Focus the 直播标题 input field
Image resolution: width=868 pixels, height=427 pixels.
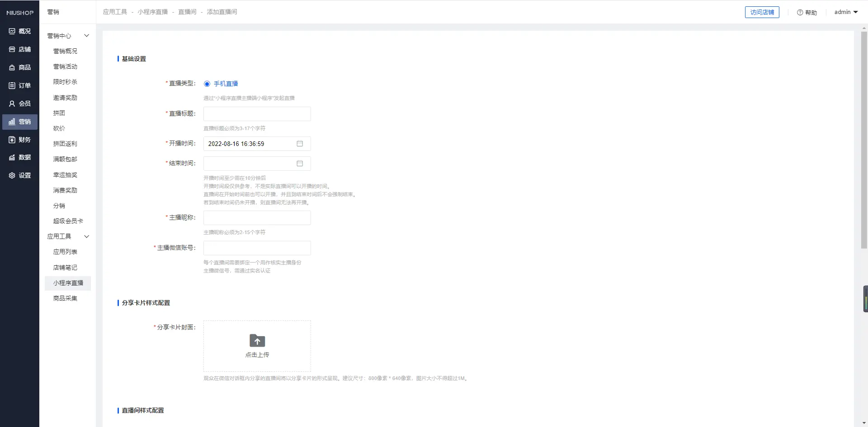click(x=257, y=114)
